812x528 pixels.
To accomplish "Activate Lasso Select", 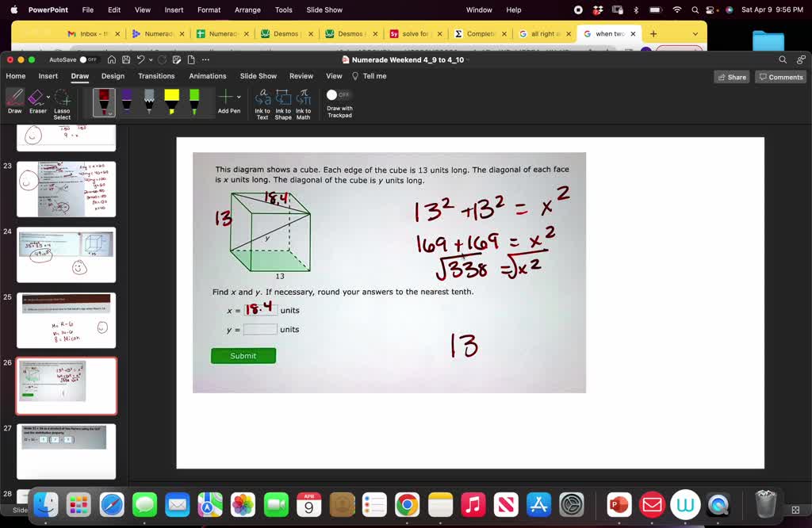I will [61, 103].
